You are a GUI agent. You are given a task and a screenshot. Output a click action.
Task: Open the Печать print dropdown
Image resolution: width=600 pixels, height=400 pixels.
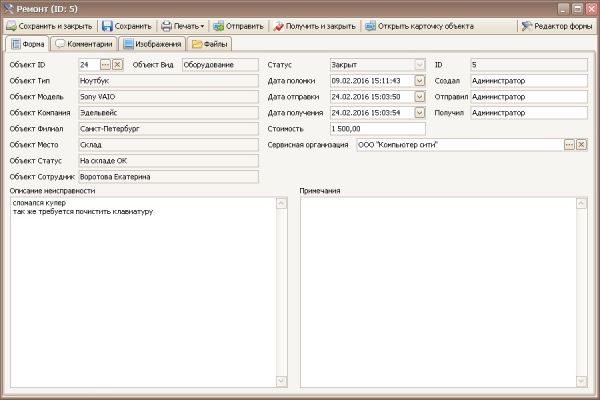[x=182, y=25]
